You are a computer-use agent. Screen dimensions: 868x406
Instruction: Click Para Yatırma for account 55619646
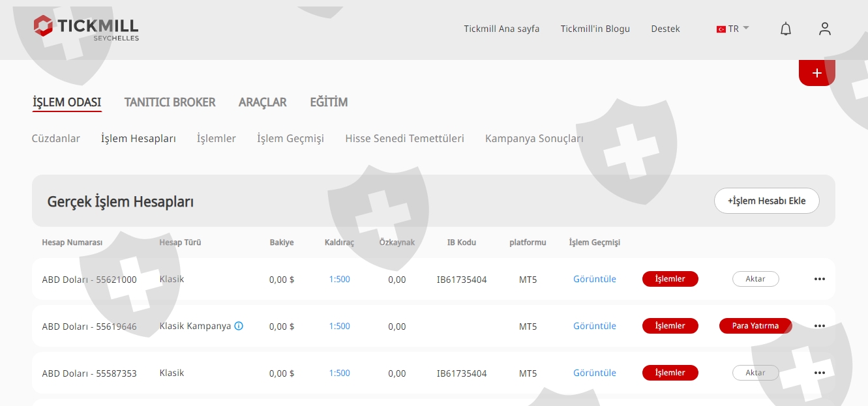point(755,326)
